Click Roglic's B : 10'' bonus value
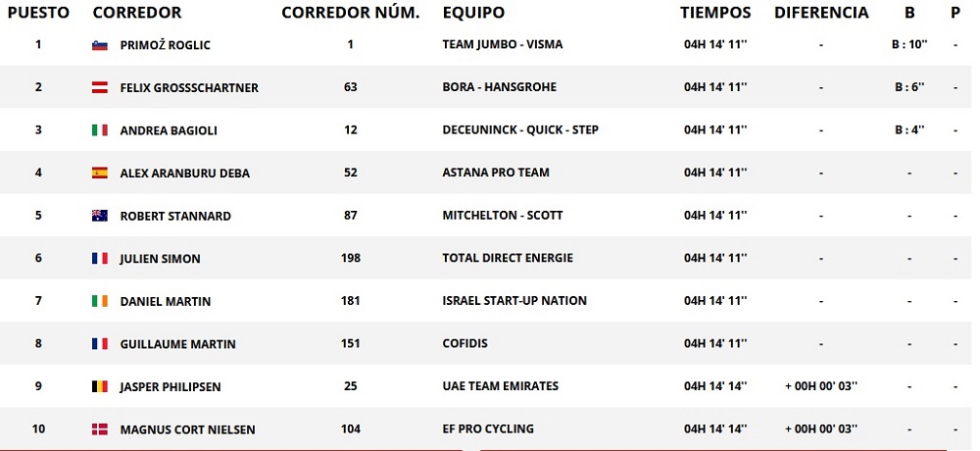 (910, 45)
